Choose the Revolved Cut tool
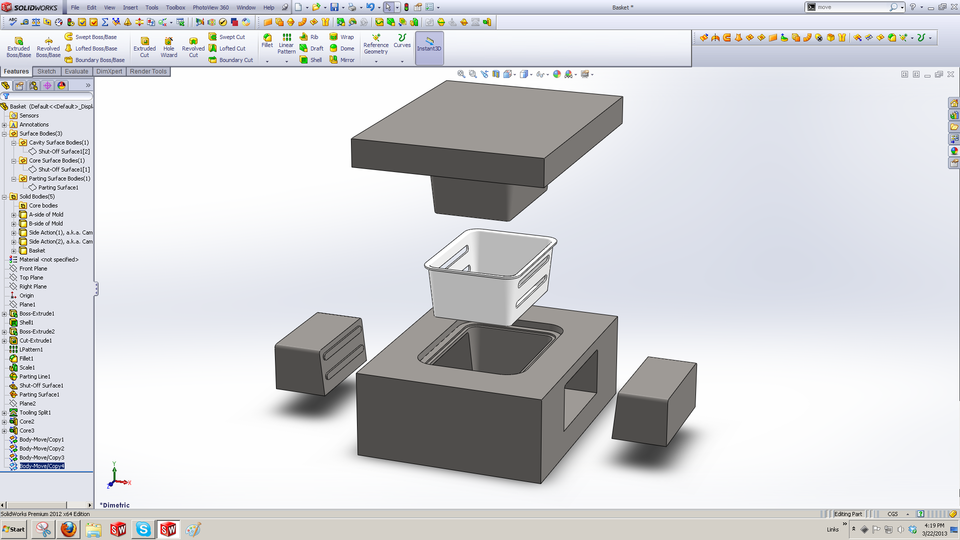The height and width of the screenshot is (540, 960). pos(193,46)
